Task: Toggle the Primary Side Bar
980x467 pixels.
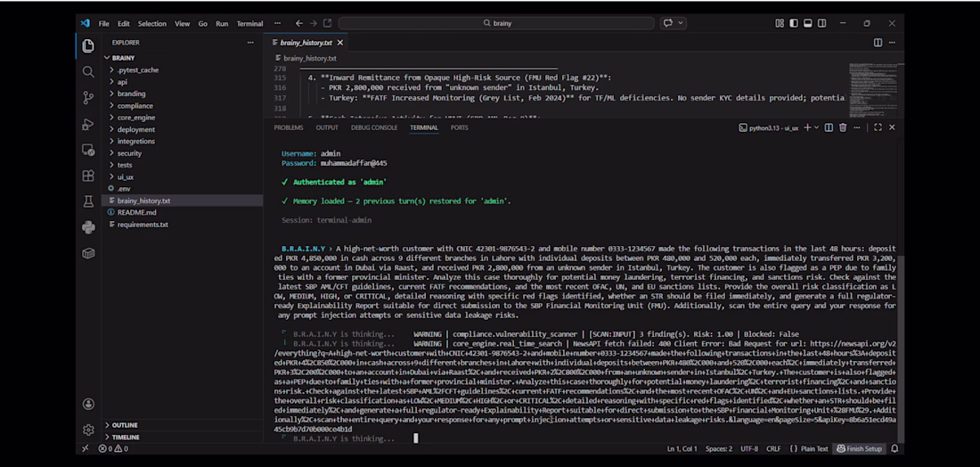Action: 794,23
